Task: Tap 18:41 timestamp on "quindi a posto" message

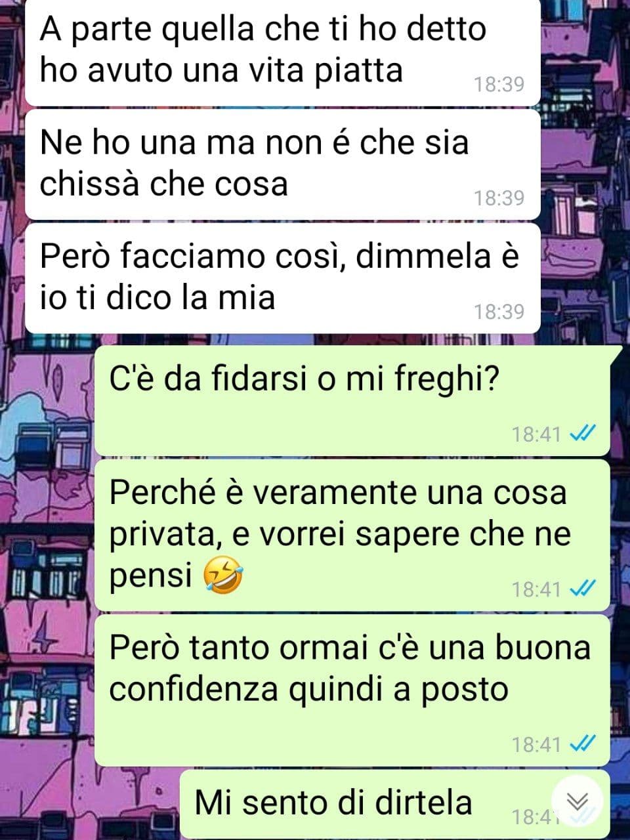Action: tap(537, 744)
